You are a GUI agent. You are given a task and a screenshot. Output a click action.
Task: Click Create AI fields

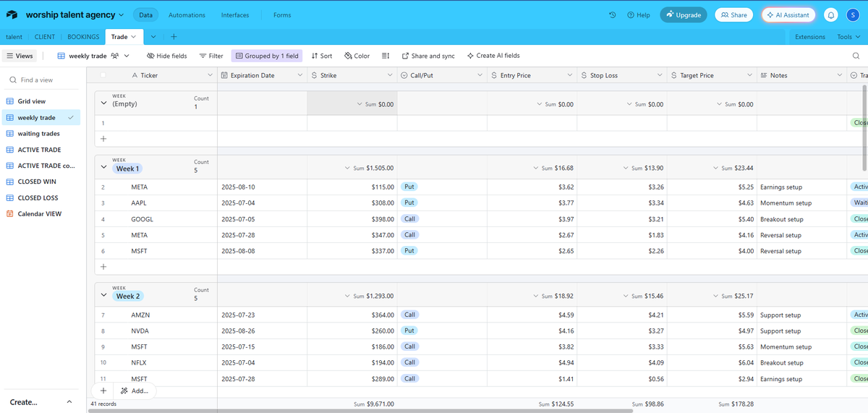pyautogui.click(x=493, y=56)
